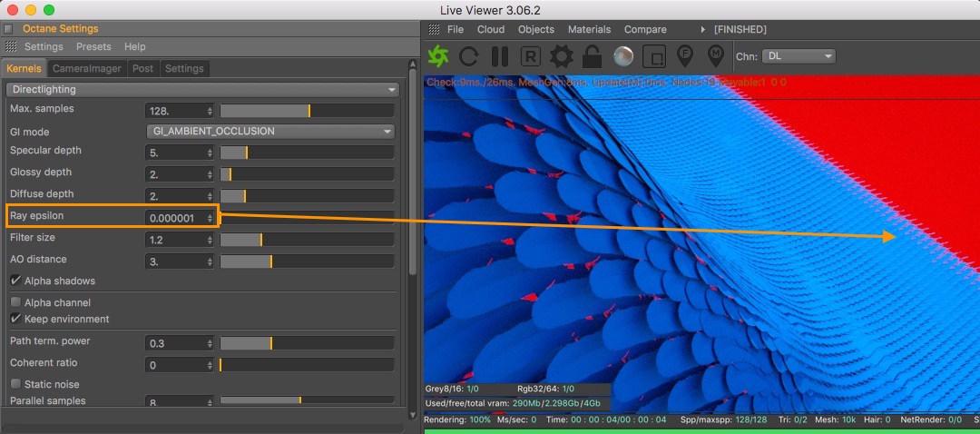Open settings with the gear icon

[x=562, y=56]
